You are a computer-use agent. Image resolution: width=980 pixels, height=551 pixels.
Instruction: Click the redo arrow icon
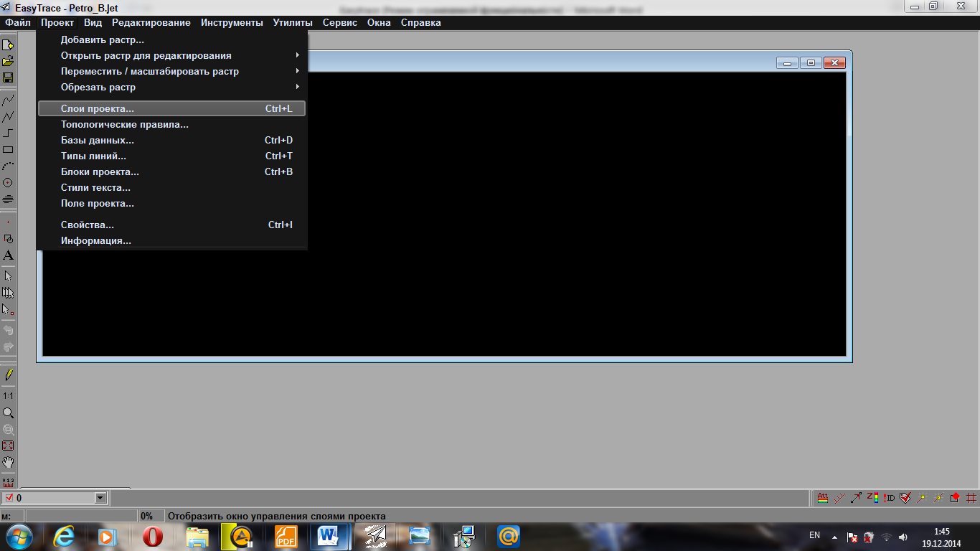click(x=8, y=347)
